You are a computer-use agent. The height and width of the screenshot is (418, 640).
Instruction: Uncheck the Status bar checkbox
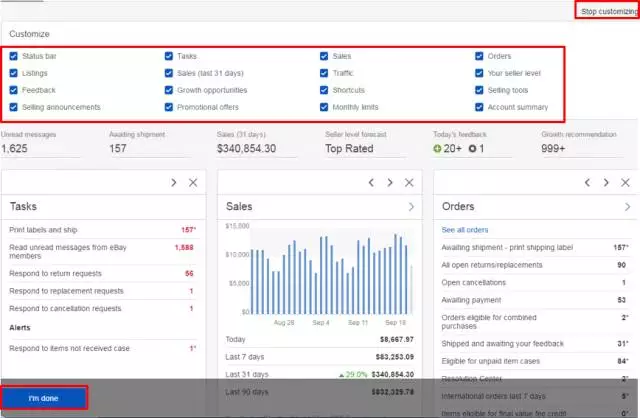click(x=13, y=57)
